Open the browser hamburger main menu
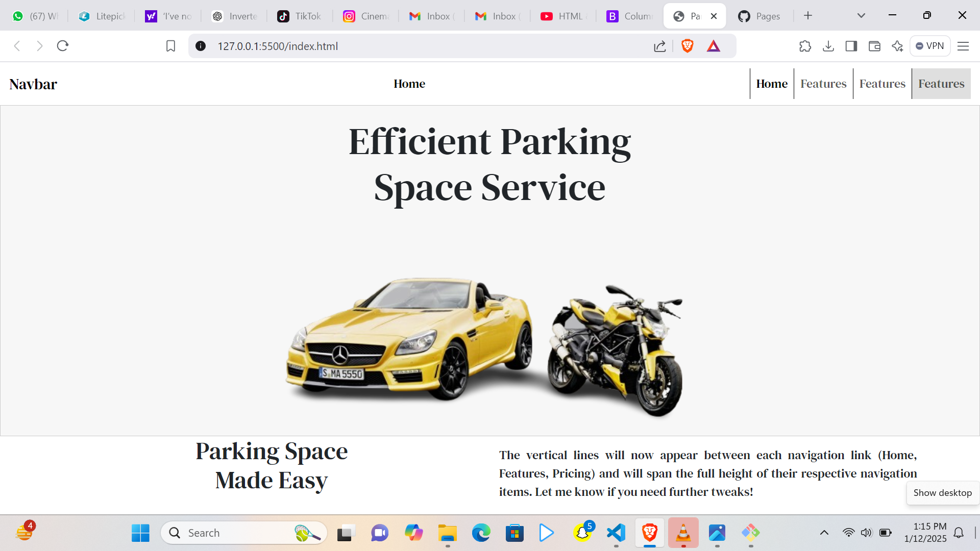The height and width of the screenshot is (551, 980). tap(963, 46)
